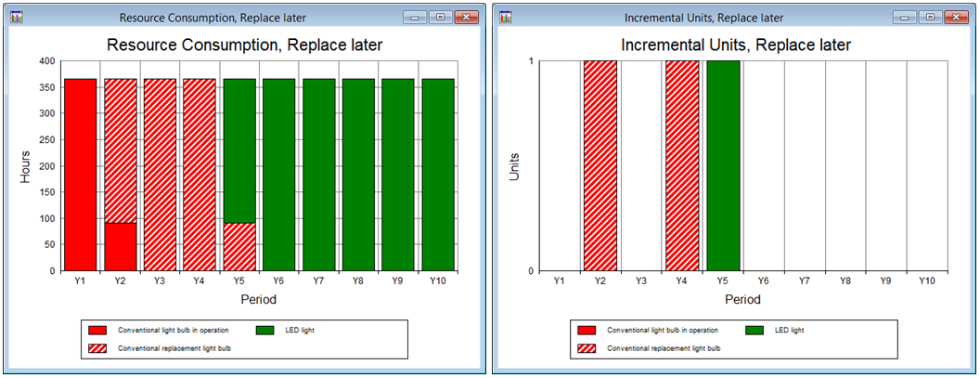Click the green upper Y5 segment in Resource Consumption
980x378 pixels.
[x=239, y=150]
